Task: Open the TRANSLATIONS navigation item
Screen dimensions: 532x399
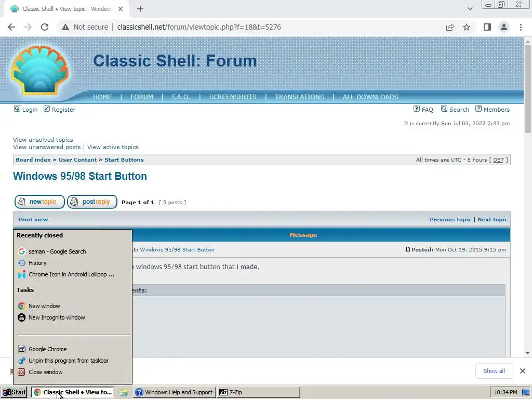Action: [300, 97]
